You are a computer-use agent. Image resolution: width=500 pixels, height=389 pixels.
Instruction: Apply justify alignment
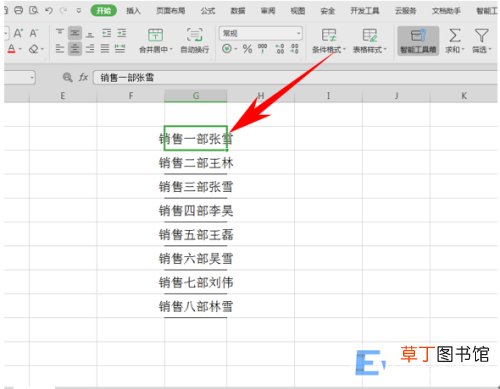click(x=105, y=49)
